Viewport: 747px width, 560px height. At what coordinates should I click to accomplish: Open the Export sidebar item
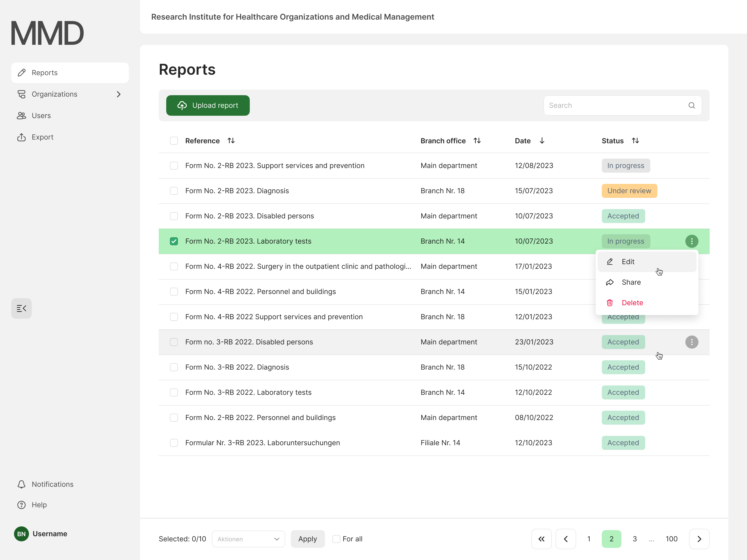coord(42,137)
